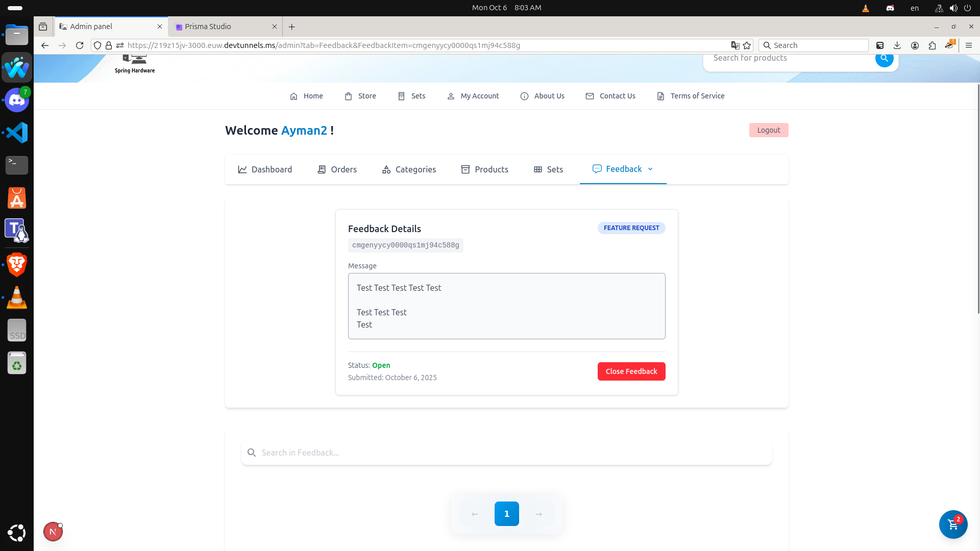Viewport: 980px width, 551px height.
Task: Expand the Feedback tab chevron dropdown
Action: pyautogui.click(x=650, y=169)
